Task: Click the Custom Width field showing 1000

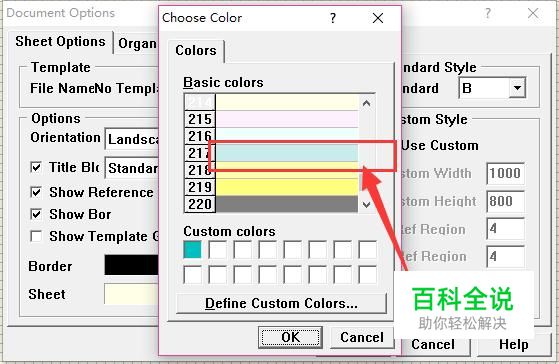Action: [505, 174]
